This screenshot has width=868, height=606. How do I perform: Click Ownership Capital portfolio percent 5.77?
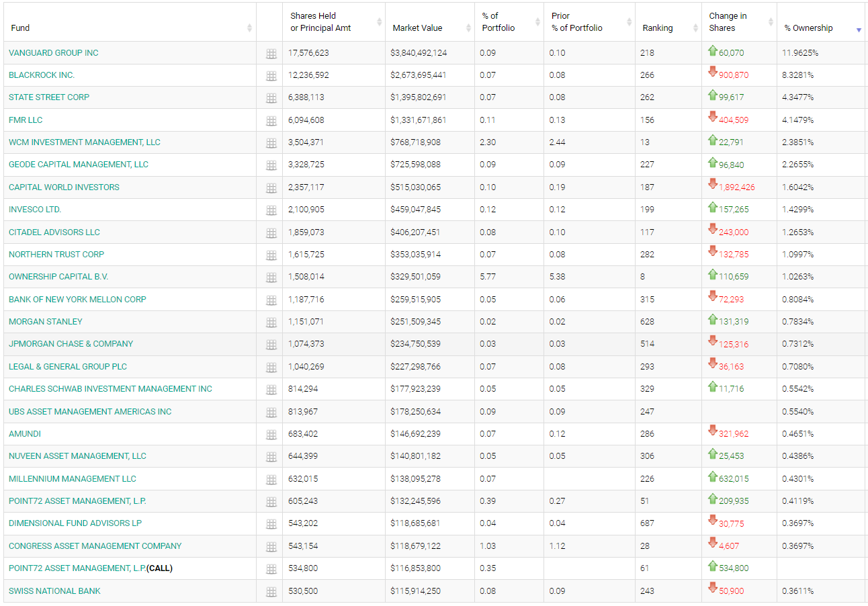pos(488,277)
